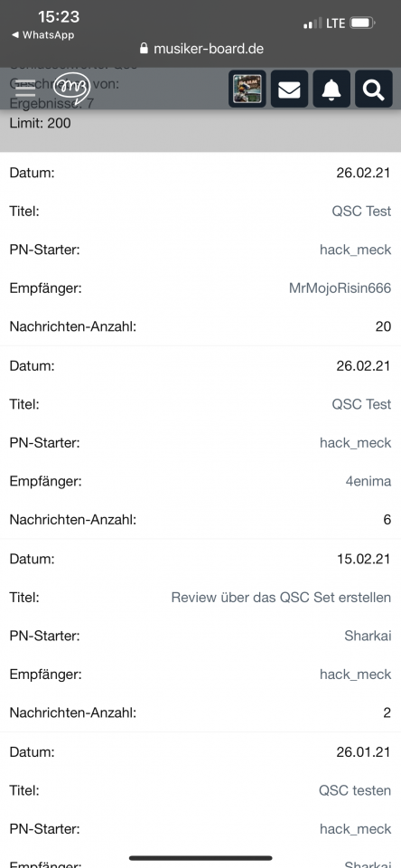The height and width of the screenshot is (868, 401).
Task: Open the first QSC Test conversation link
Action: 361,211
